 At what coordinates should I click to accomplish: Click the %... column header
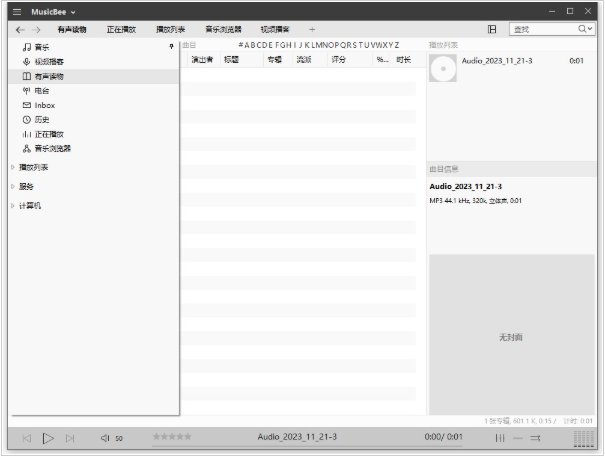(382, 60)
